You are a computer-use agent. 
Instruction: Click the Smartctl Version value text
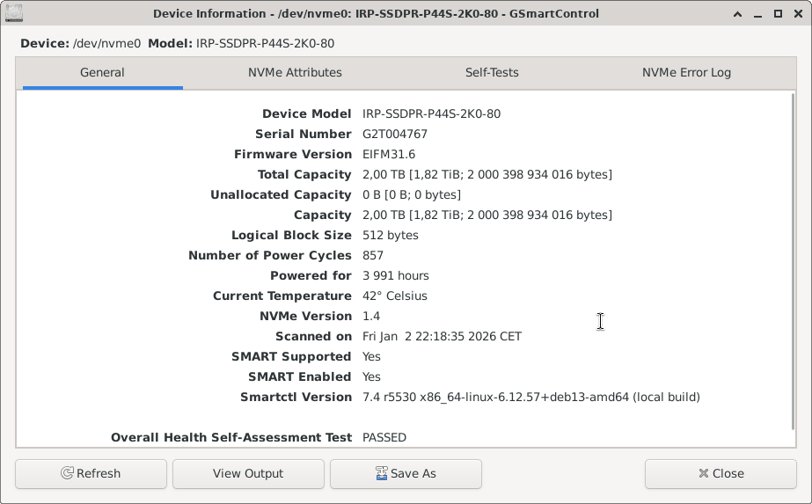[x=531, y=397]
